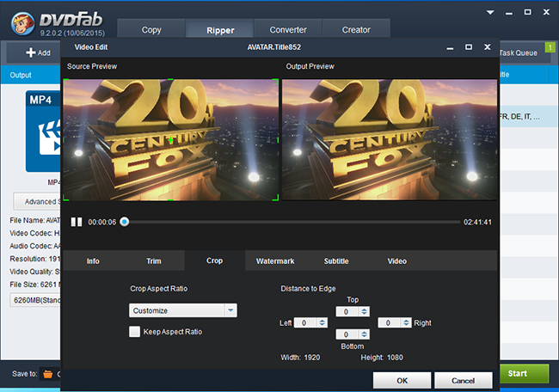The image size is (559, 392).
Task: Click the 02:41:41 total duration label
Action: coord(477,222)
